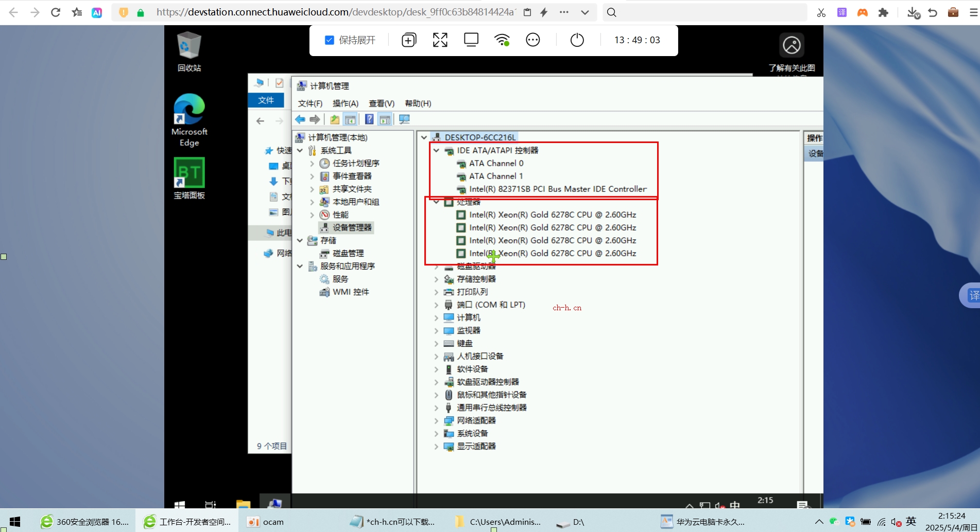This screenshot has width=980, height=532.
Task: Click the fullscreen expand icon in remote toolbar
Action: (x=440, y=40)
